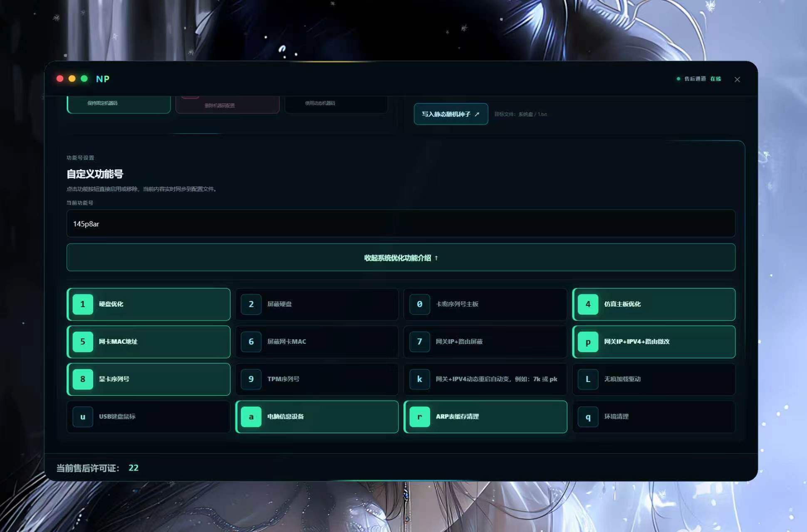Click the 9 badge for TPM序列号
This screenshot has width=807, height=532.
[x=251, y=379]
